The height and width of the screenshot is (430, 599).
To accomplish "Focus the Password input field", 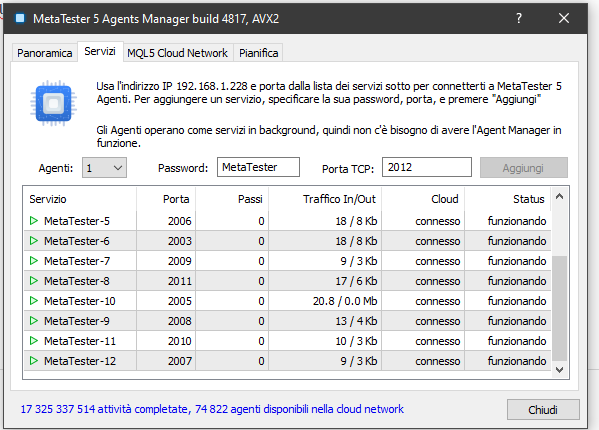I will pyautogui.click(x=258, y=167).
